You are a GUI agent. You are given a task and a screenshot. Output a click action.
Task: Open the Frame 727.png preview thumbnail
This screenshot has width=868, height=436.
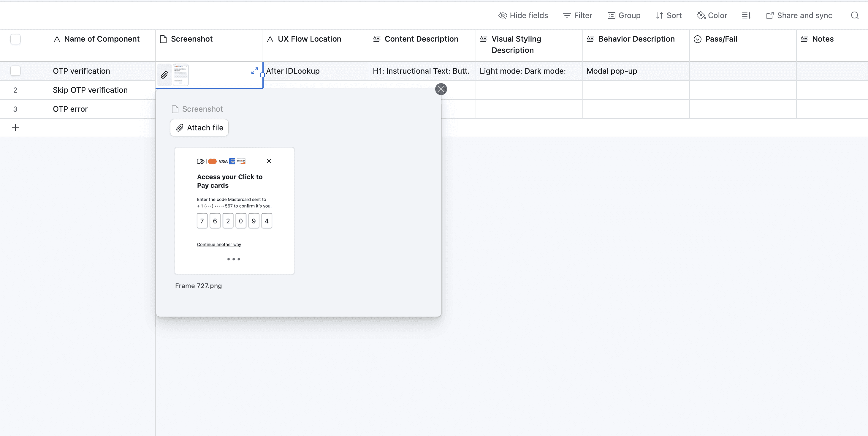[x=234, y=211]
